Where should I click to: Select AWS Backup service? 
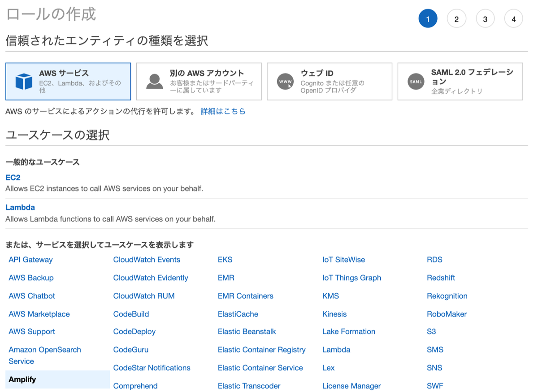click(31, 278)
